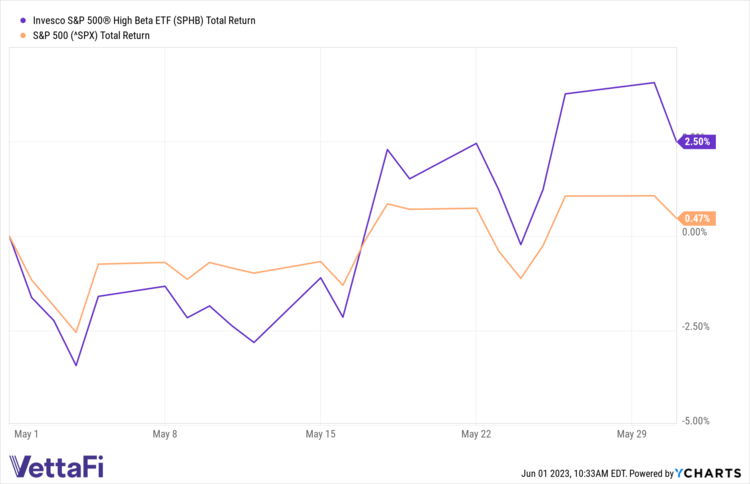The height and width of the screenshot is (484, 750).
Task: Click the orange 0.47% value flag
Action: click(x=696, y=218)
